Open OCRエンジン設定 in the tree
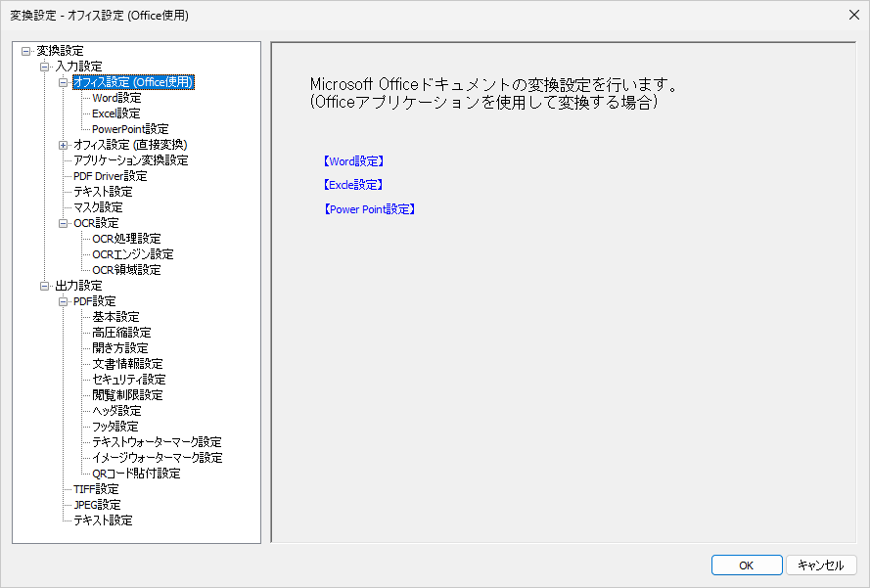870x588 pixels. pos(133,254)
